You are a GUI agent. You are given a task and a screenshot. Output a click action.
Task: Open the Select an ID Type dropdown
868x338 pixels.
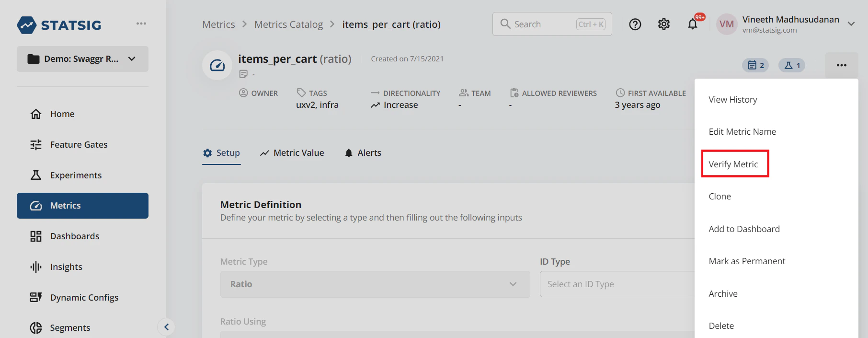click(x=617, y=284)
